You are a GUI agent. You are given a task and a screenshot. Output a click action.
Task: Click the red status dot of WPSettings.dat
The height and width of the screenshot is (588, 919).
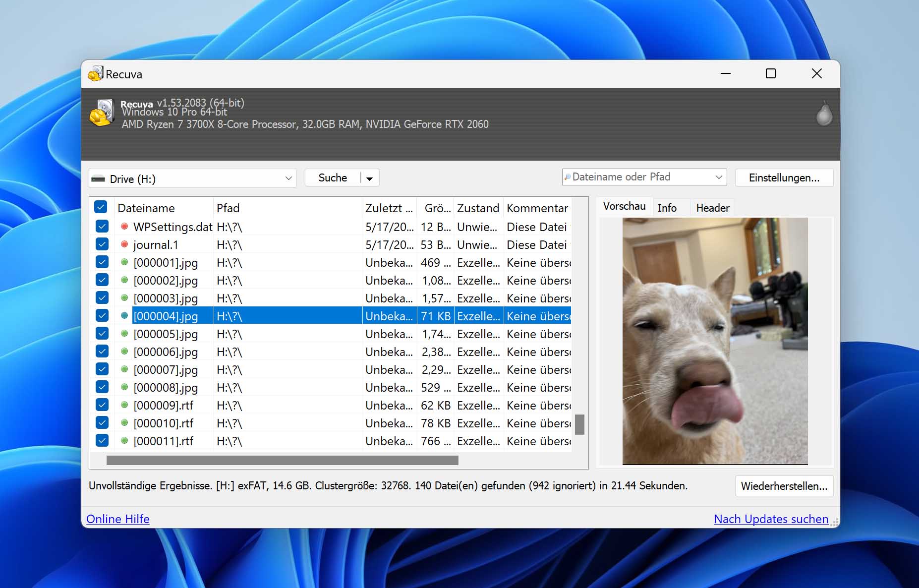(124, 227)
